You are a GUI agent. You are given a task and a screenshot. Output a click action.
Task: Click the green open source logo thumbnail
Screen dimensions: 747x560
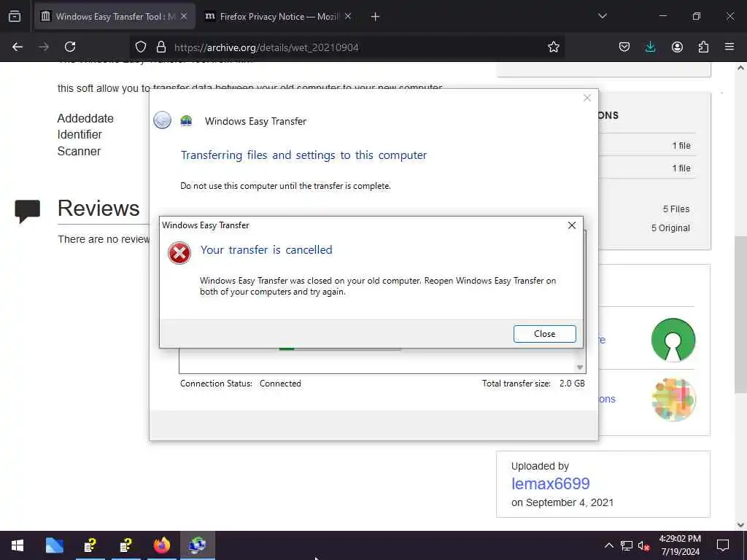(x=673, y=340)
